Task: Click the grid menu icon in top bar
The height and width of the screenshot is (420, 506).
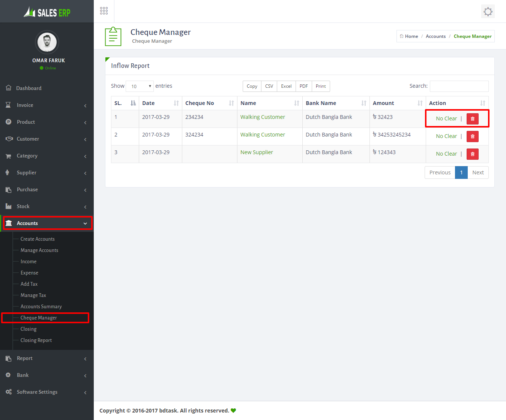Action: [x=104, y=11]
